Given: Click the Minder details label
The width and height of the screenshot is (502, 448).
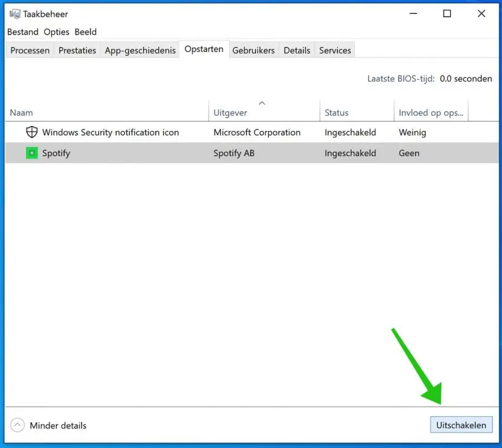Looking at the screenshot, I should (x=58, y=426).
